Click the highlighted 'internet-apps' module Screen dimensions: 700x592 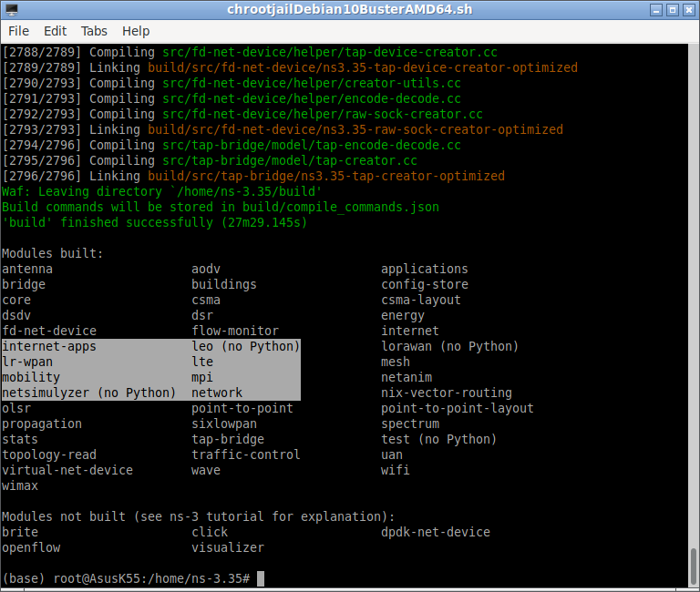pyautogui.click(x=49, y=346)
